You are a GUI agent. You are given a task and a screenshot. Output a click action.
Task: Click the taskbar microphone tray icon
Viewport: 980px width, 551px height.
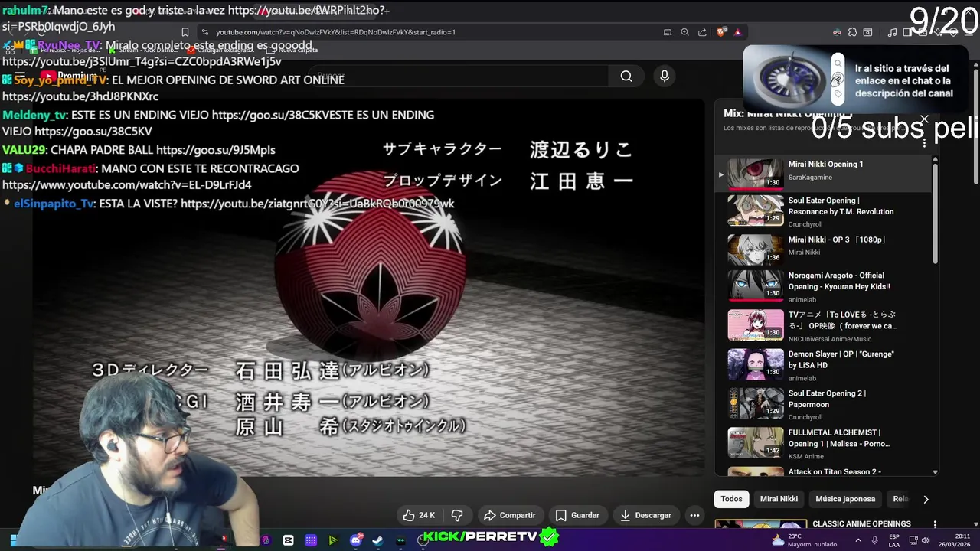point(875,540)
